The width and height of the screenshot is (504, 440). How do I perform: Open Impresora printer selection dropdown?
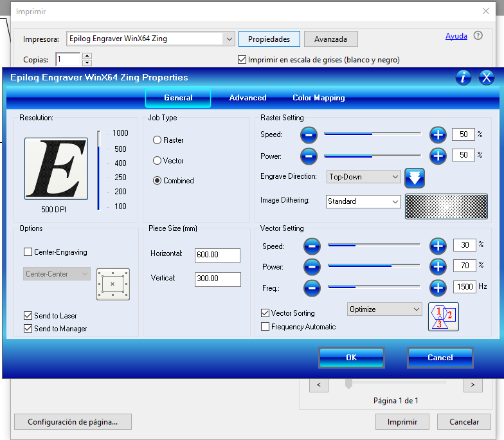click(150, 39)
